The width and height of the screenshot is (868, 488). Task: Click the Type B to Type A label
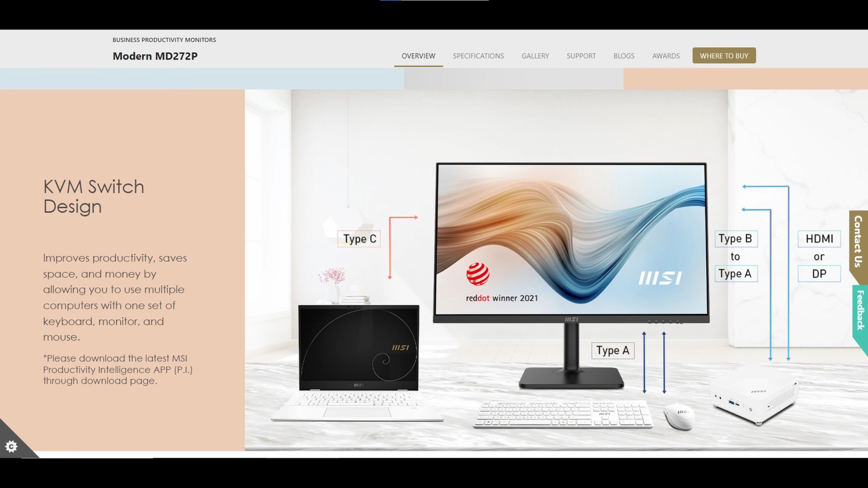735,256
